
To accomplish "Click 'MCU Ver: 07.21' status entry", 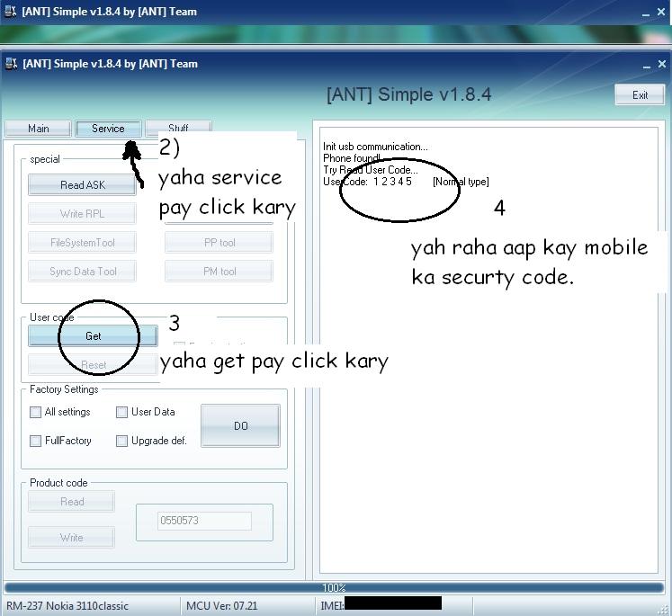I will pos(221,606).
